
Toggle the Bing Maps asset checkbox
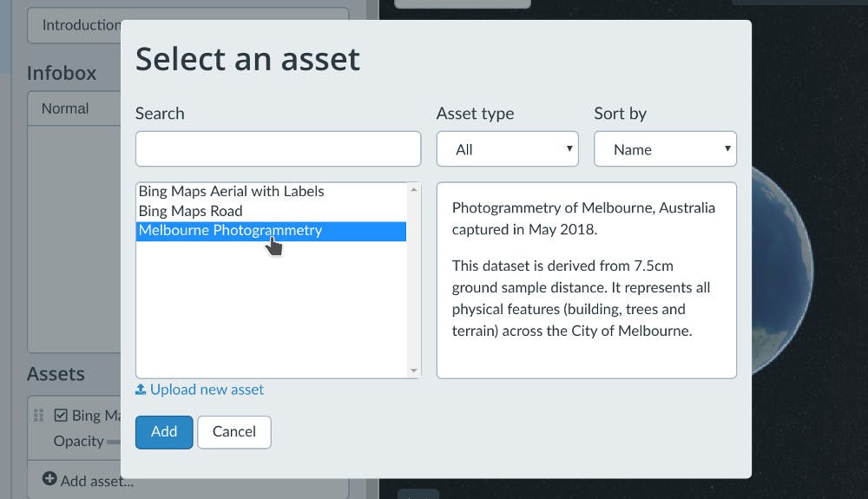[x=61, y=416]
